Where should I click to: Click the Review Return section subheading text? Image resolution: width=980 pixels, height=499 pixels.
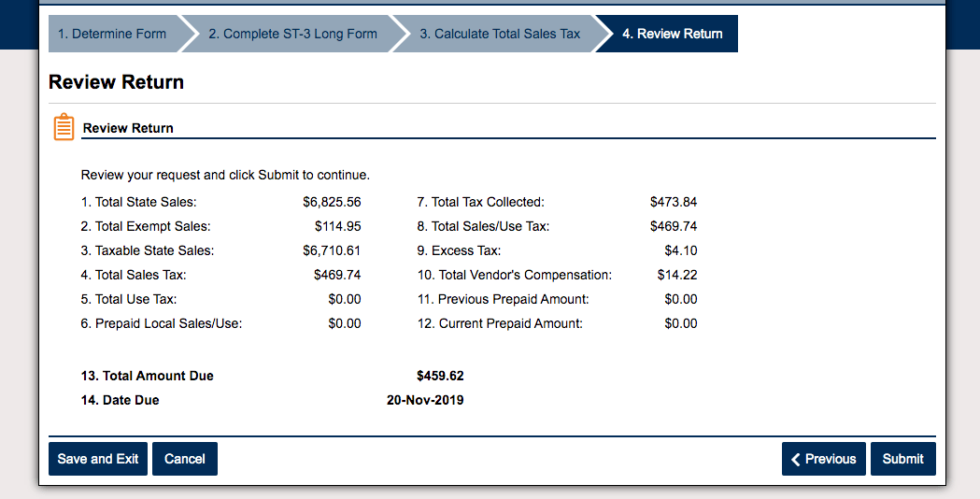click(128, 128)
